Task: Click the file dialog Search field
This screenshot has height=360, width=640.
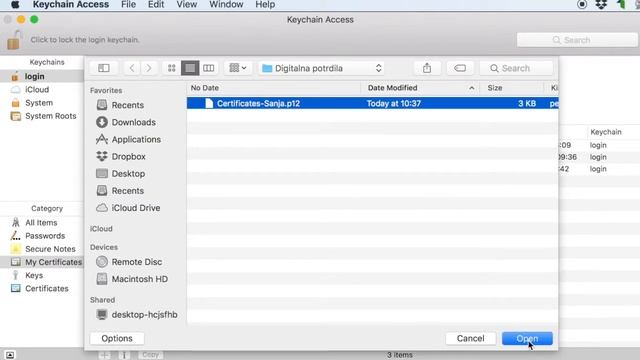Action: pos(516,68)
